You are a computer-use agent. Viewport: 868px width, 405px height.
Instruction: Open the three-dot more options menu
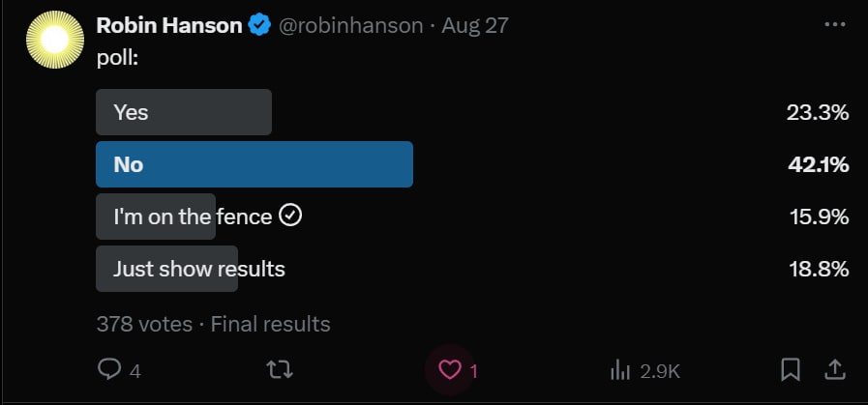834,25
